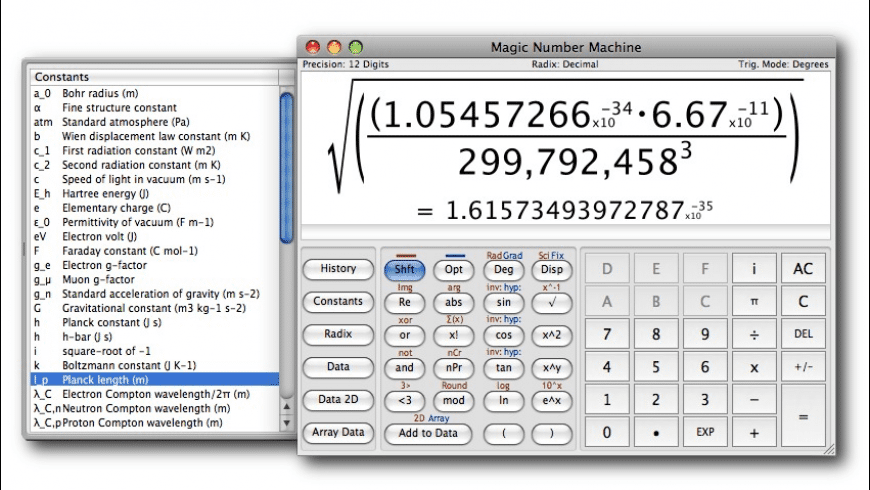Select Bohr radius (m) constant
Viewport: 870px width, 490px height.
click(x=154, y=93)
